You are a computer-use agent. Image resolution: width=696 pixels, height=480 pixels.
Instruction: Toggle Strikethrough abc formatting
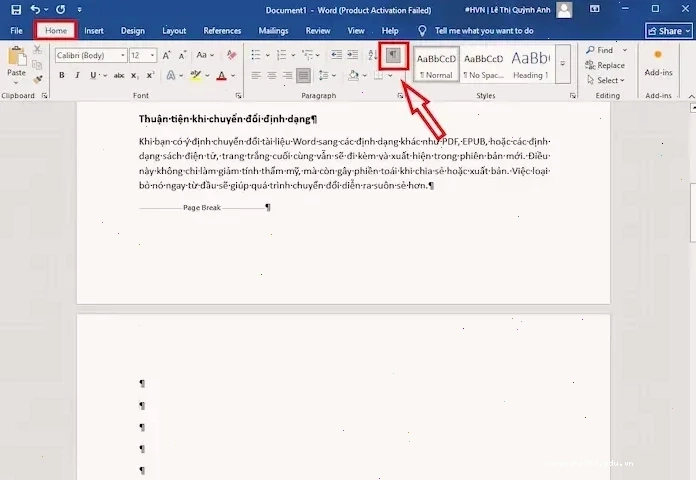coord(119,75)
